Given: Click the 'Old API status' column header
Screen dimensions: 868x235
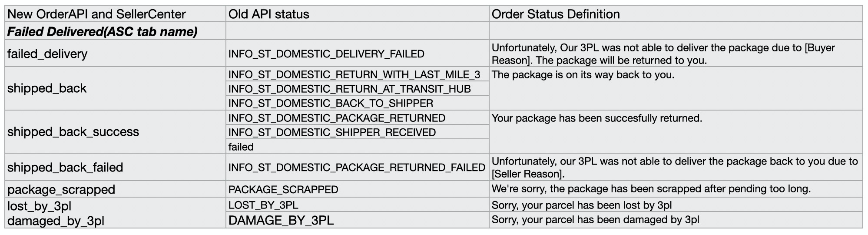Looking at the screenshot, I should click(x=358, y=14).
